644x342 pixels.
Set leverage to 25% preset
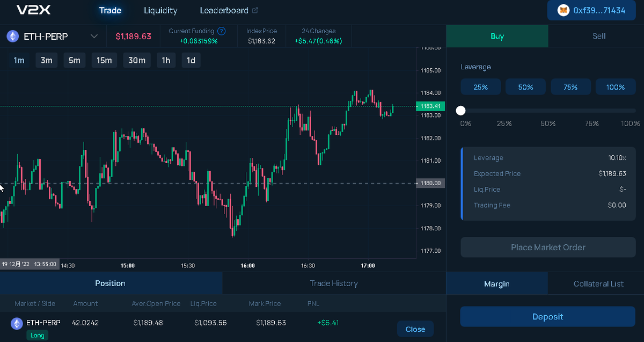(481, 87)
